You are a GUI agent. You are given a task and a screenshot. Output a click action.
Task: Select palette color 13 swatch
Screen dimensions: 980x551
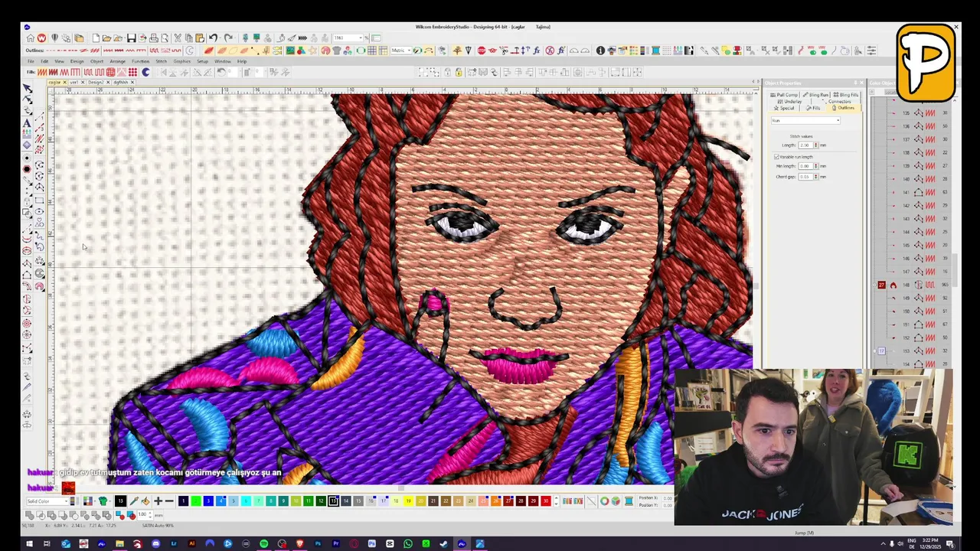pyautogui.click(x=333, y=501)
